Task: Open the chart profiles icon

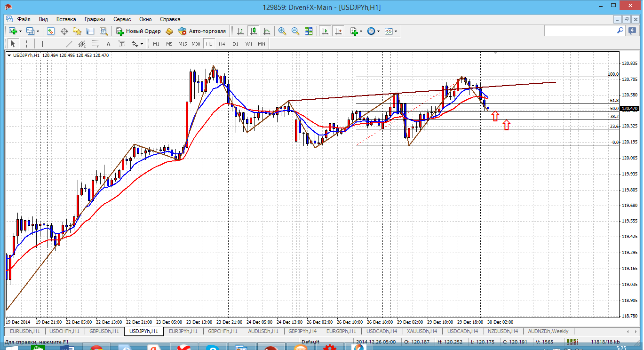Action: click(30, 31)
